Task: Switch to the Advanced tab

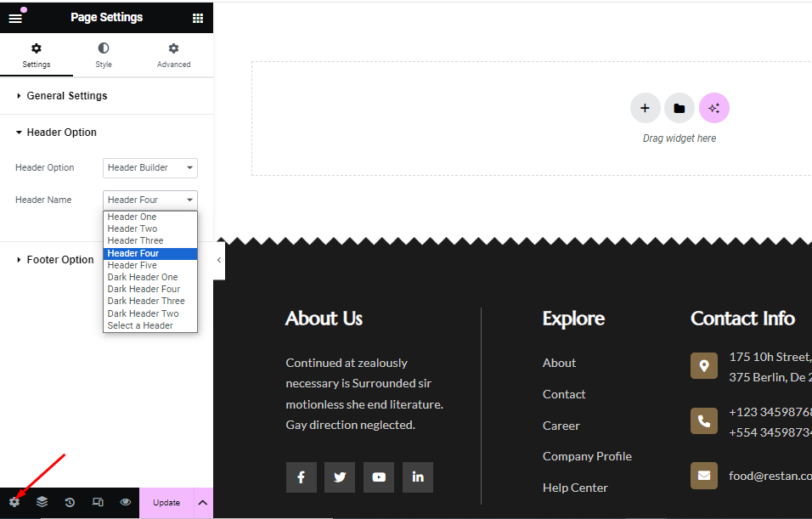Action: [173, 55]
